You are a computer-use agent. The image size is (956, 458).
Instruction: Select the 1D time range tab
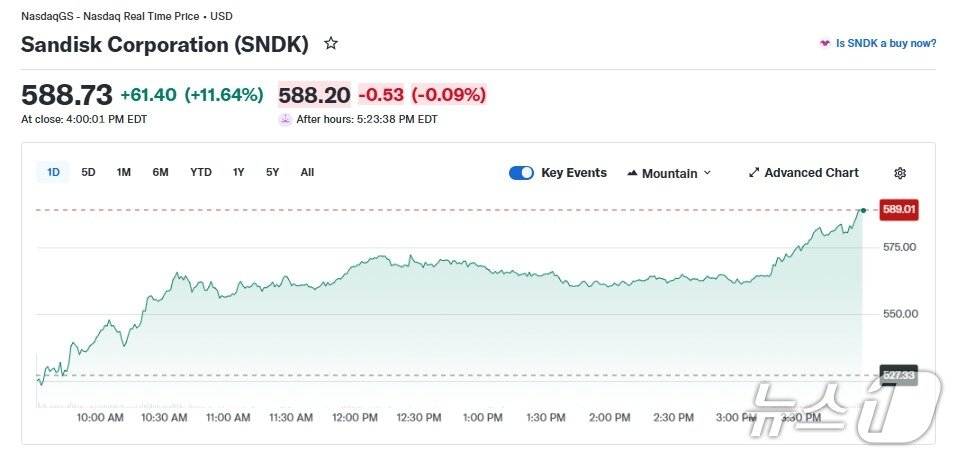coord(54,172)
